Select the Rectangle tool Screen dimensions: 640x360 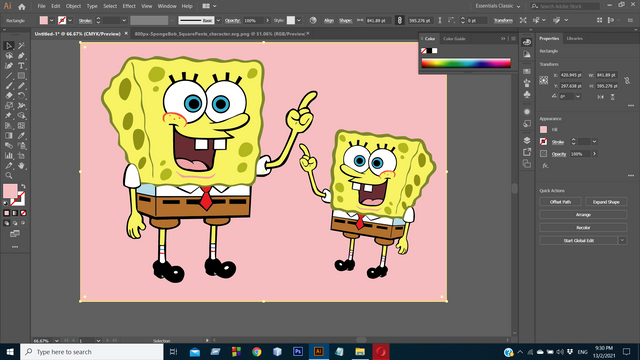point(21,76)
